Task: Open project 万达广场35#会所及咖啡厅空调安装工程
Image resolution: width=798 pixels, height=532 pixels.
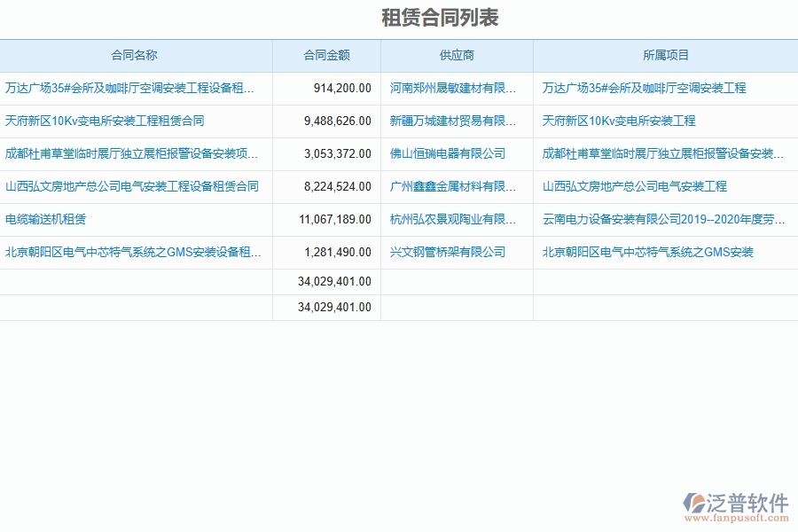Action: (644, 88)
